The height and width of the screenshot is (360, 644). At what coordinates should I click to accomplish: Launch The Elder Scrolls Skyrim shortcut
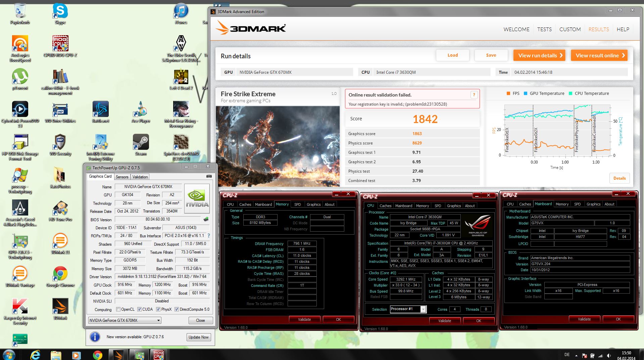pos(181,48)
